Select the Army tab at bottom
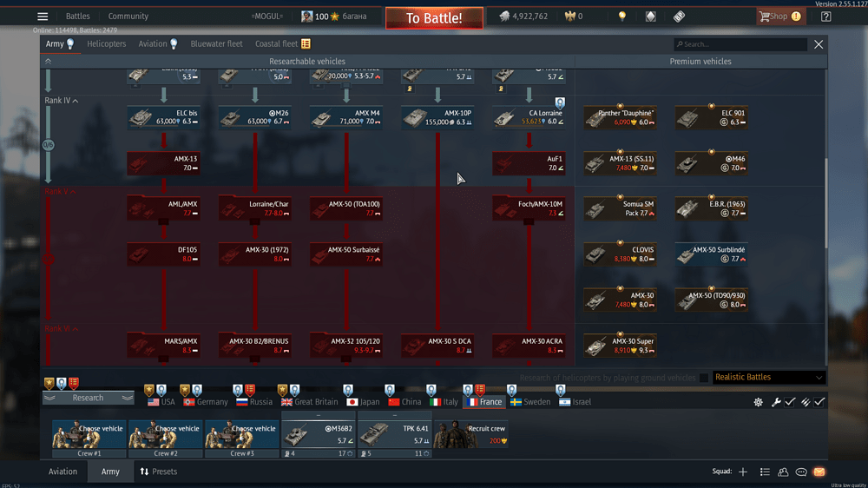The height and width of the screenshot is (488, 868). point(110,472)
